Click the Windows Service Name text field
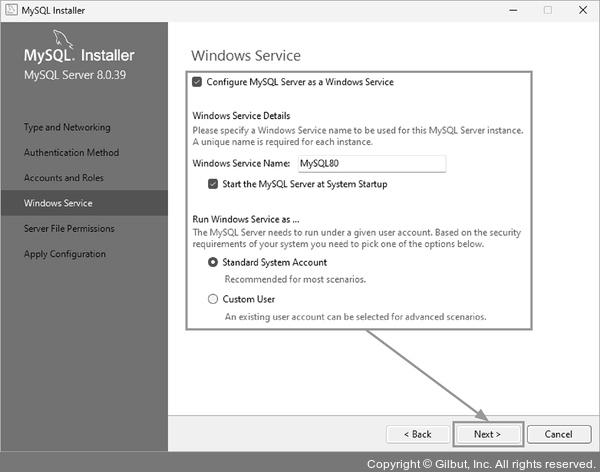The width and height of the screenshot is (600, 472). click(370, 164)
